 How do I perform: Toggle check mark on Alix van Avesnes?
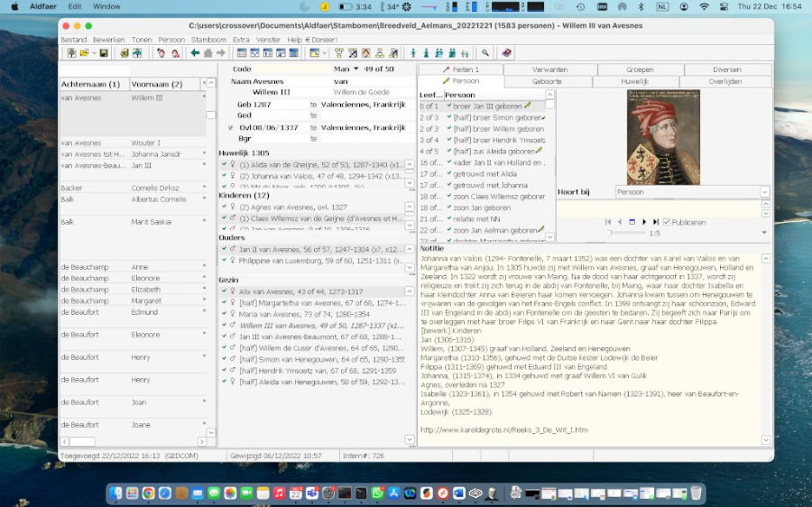(x=225, y=291)
